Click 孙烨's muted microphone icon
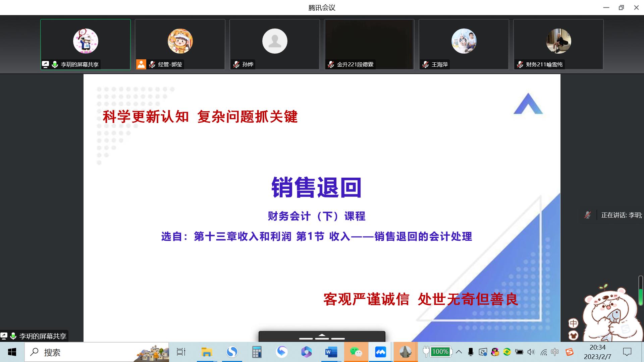Viewport: 644px width, 362px height. point(236,64)
